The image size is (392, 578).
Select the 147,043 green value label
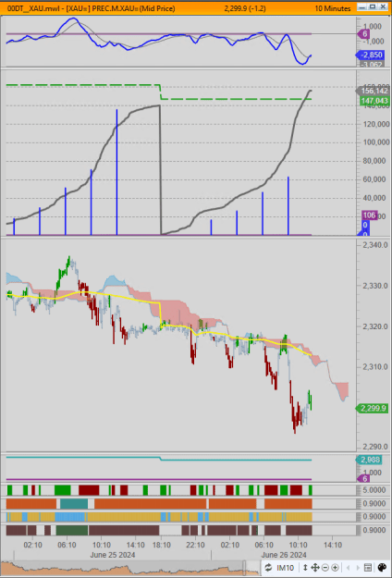374,101
